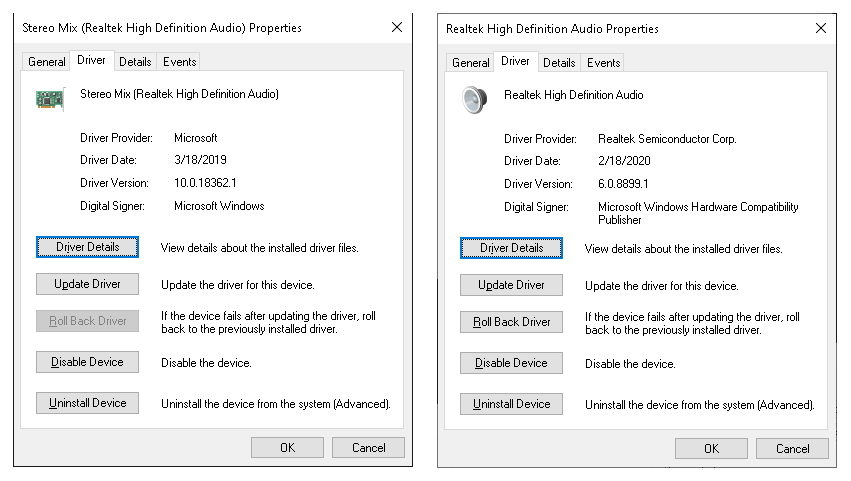Click the driver version value 10.0.18362.1

pos(205,183)
